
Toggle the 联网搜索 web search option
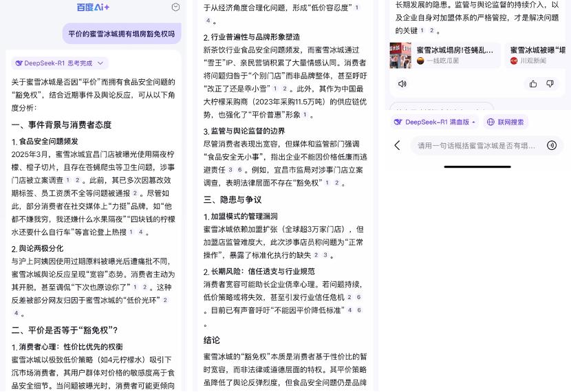(506, 122)
